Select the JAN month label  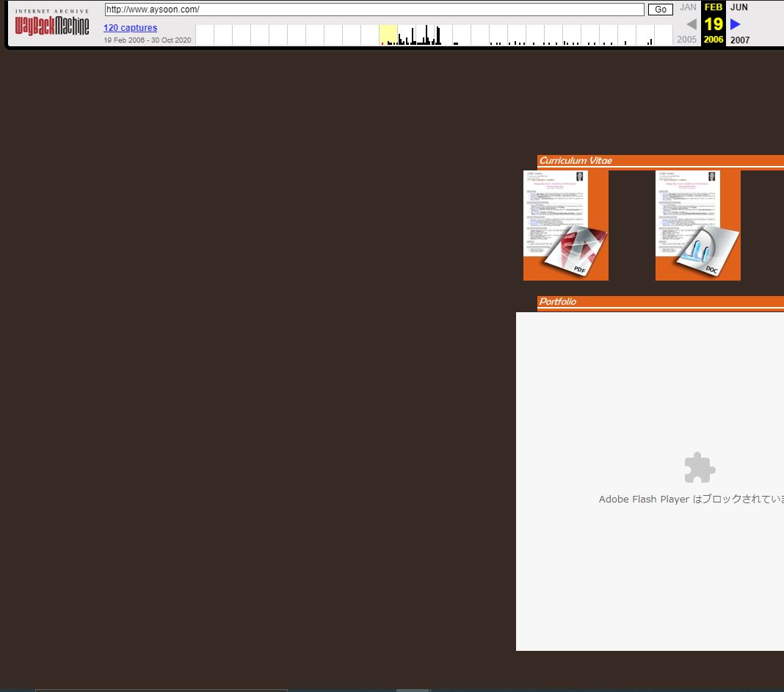click(x=688, y=7)
